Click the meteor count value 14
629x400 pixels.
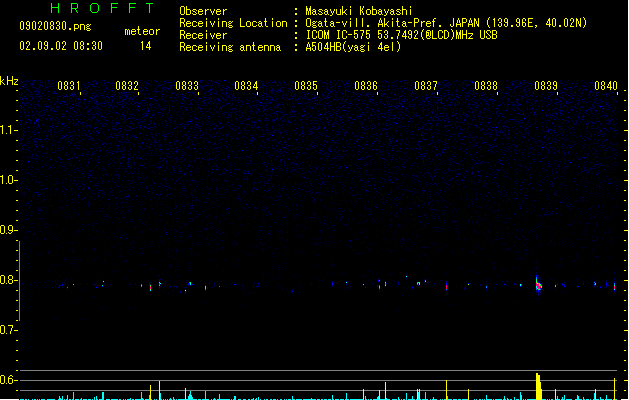[146, 46]
